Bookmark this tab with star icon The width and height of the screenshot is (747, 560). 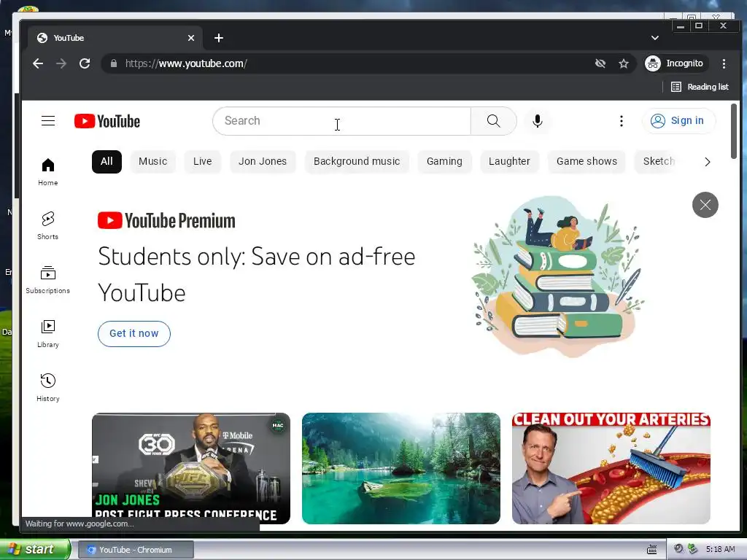[624, 63]
